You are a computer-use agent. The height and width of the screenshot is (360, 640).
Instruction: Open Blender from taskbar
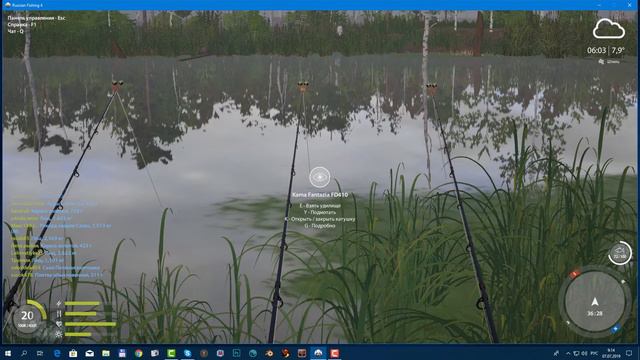(269, 353)
